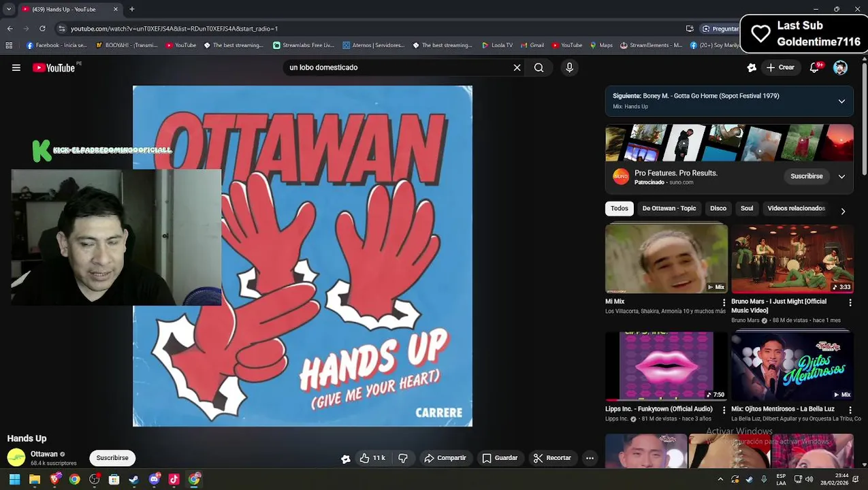Click the Suscribirse button on suno ad
The width and height of the screenshot is (868, 490).
(x=807, y=176)
